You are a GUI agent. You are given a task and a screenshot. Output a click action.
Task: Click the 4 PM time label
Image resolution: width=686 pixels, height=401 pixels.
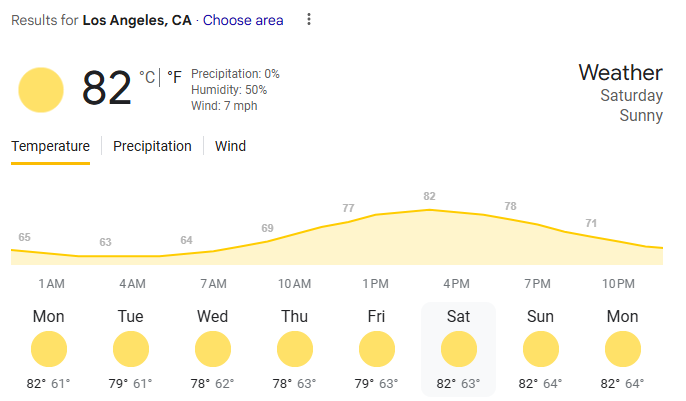coord(456,284)
